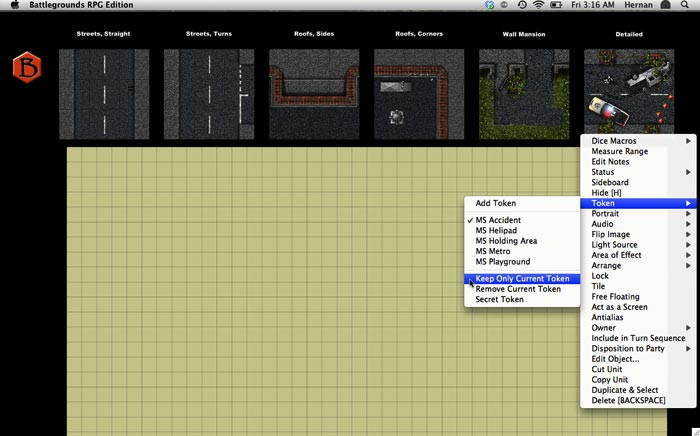Toggle Include in Turn Sequence
Screen dimensions: 700x436
click(638, 338)
